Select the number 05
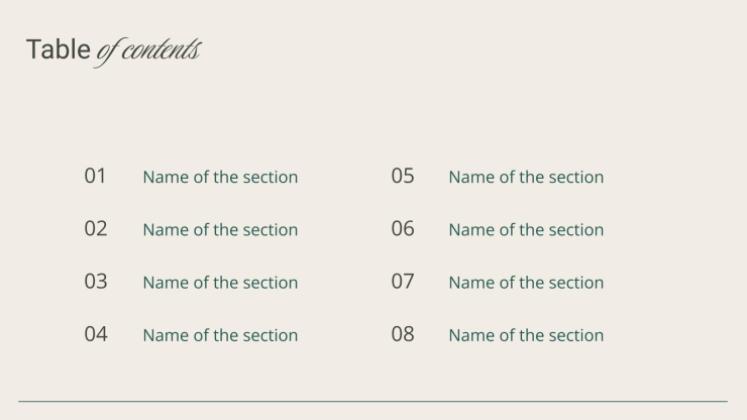The width and height of the screenshot is (747, 420). pos(402,176)
